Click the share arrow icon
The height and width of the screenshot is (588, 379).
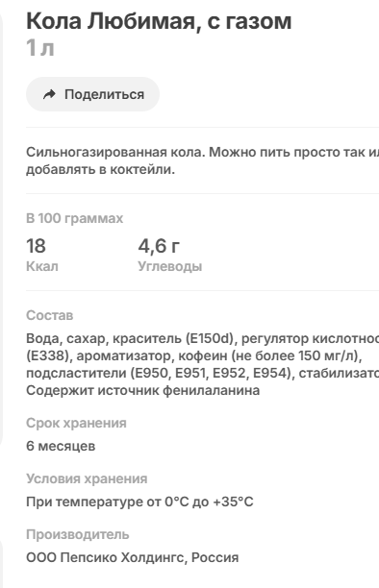coord(49,94)
